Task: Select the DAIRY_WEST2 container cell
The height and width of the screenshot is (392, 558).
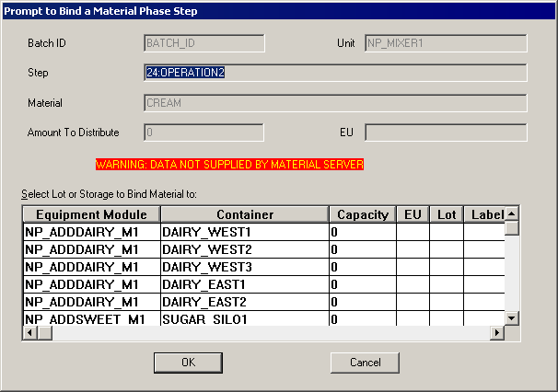Action: click(x=245, y=249)
